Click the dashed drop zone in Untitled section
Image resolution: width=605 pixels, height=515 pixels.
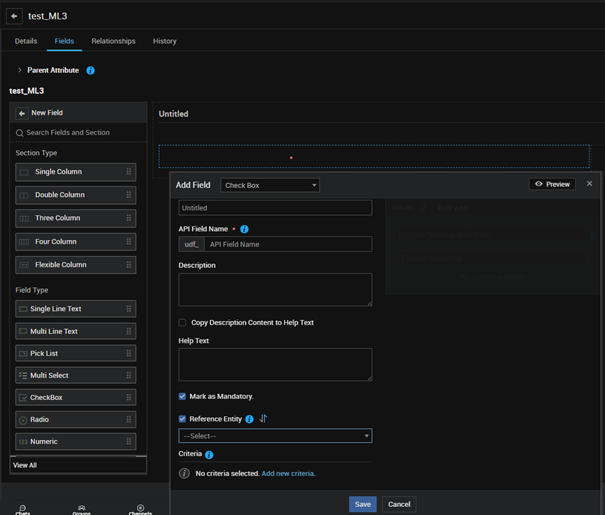374,156
